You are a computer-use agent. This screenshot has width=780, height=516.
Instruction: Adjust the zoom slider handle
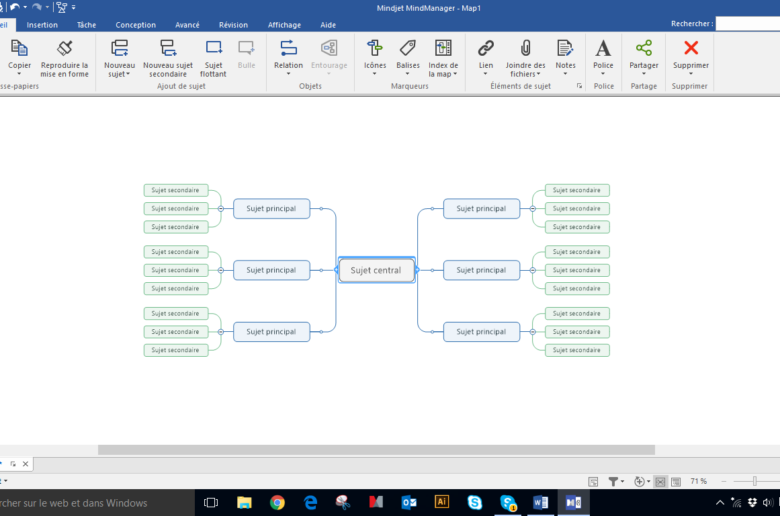click(x=753, y=481)
